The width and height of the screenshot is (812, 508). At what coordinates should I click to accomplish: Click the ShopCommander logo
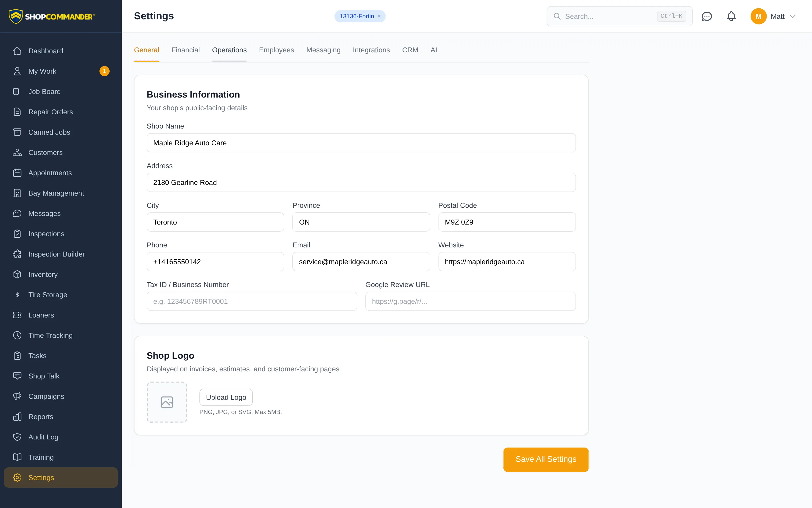coord(52,17)
